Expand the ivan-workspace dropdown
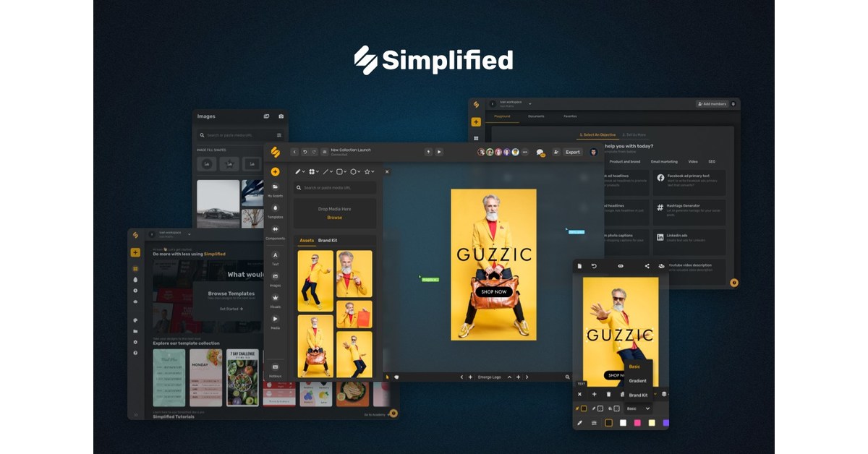The image size is (868, 454). click(529, 104)
